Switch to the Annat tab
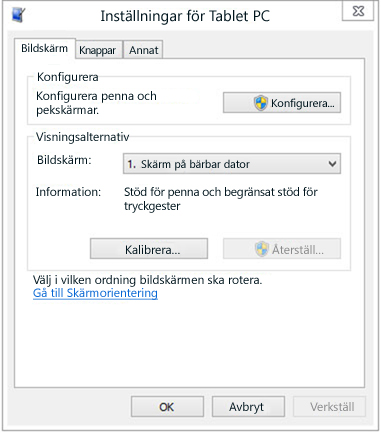Screen dimensions: 381x433 pyautogui.click(x=144, y=50)
